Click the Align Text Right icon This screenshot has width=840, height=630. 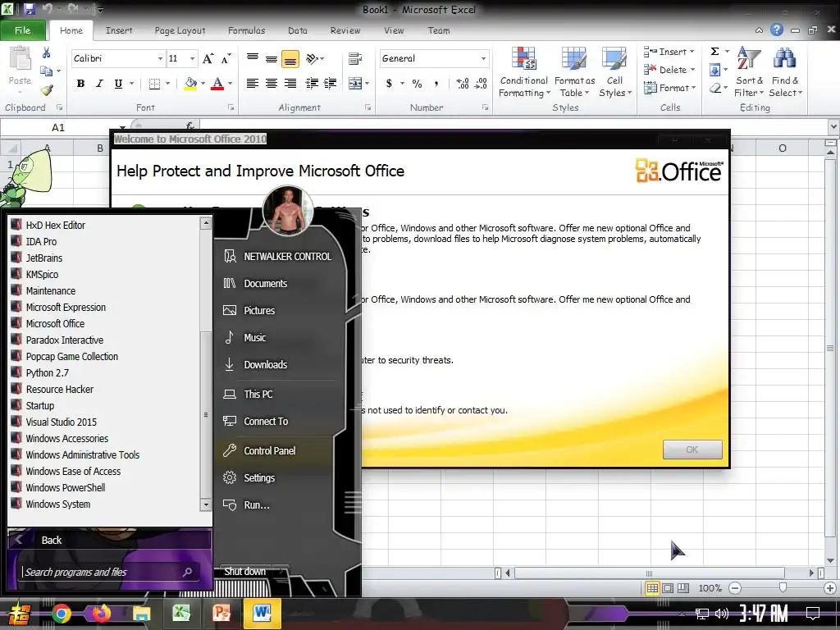[290, 83]
